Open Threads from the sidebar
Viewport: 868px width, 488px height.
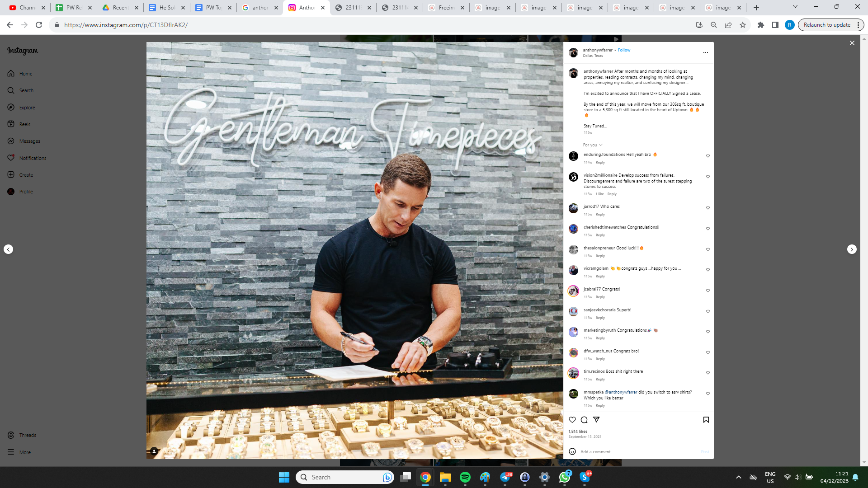tap(22, 435)
